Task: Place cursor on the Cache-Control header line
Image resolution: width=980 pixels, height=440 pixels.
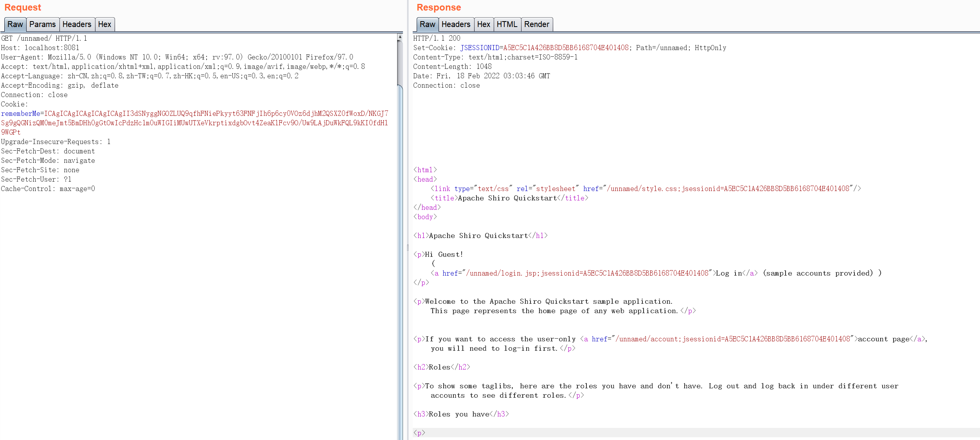Action: (x=48, y=189)
